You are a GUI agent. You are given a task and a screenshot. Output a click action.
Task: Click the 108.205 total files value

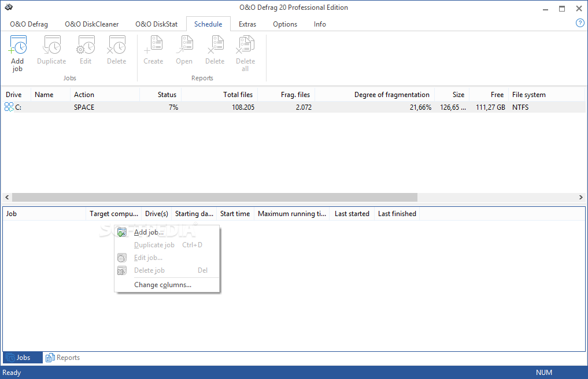tap(243, 107)
